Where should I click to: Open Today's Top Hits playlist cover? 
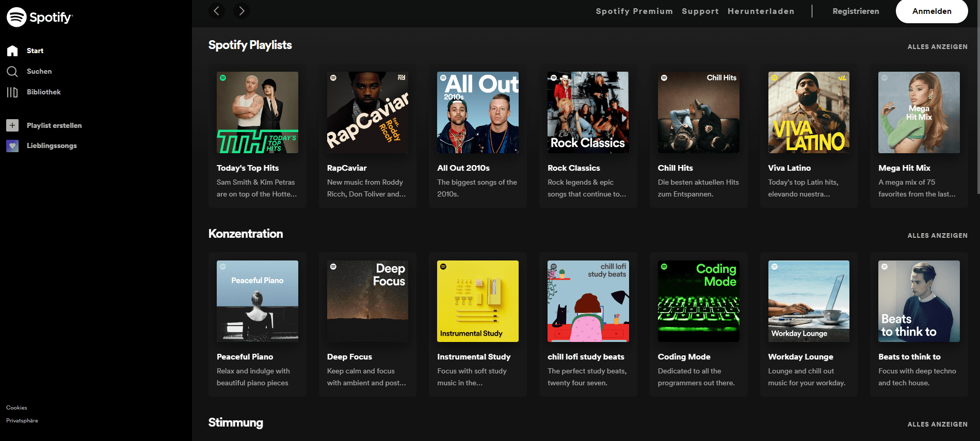click(257, 112)
